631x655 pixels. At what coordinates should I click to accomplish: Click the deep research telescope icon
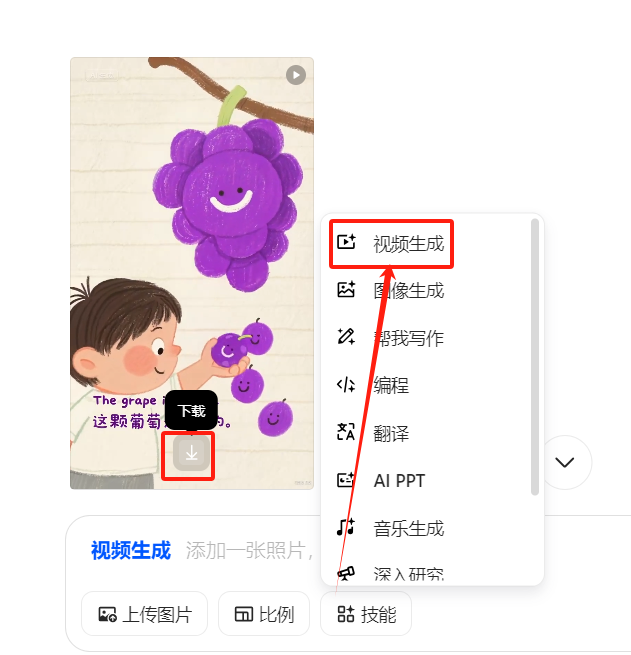click(x=346, y=573)
